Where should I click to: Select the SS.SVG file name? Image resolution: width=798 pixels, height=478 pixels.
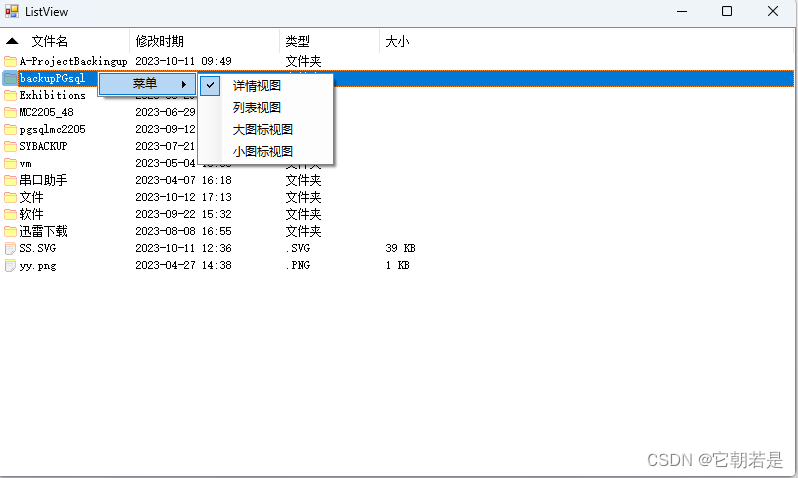point(38,248)
